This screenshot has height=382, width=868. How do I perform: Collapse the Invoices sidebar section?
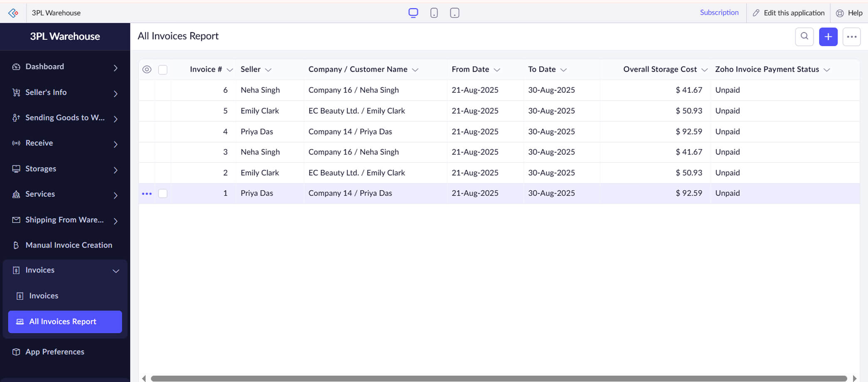click(x=116, y=271)
